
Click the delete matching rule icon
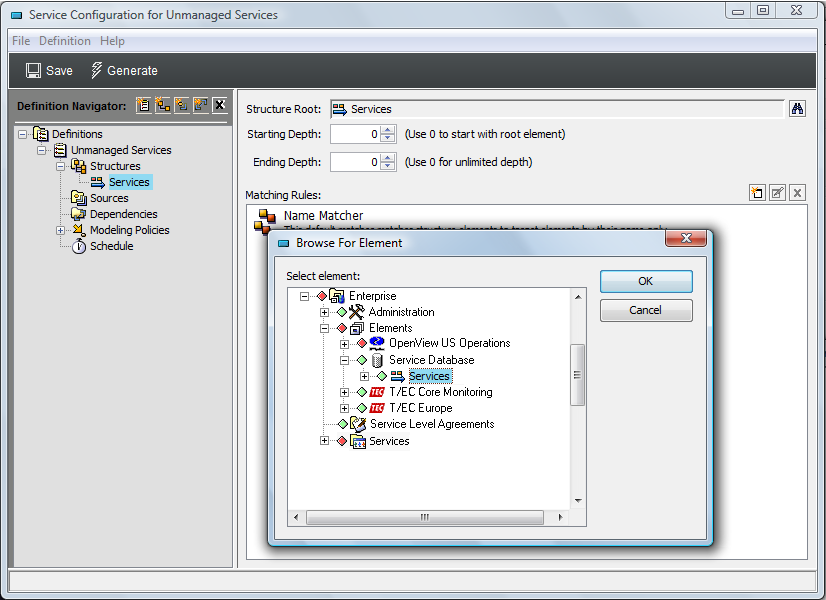tap(798, 193)
